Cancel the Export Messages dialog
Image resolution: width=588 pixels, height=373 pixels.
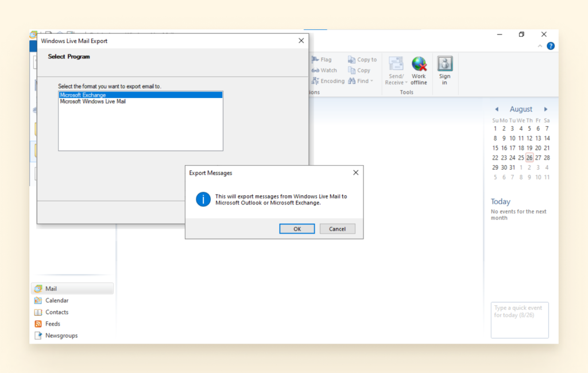pyautogui.click(x=337, y=228)
